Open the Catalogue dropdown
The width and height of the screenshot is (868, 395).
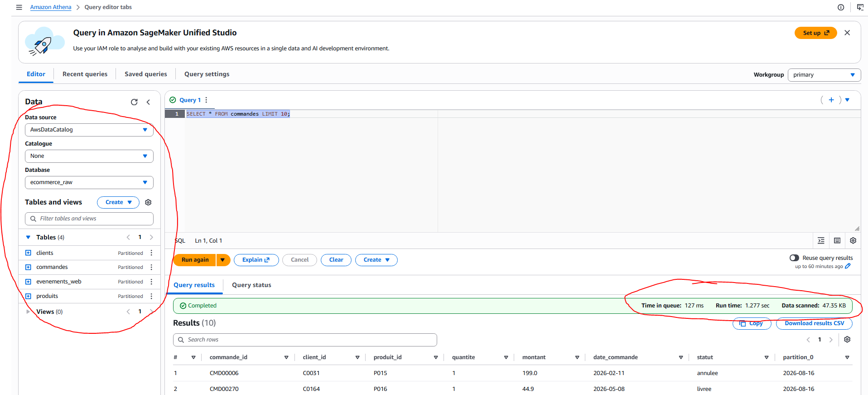[89, 156]
